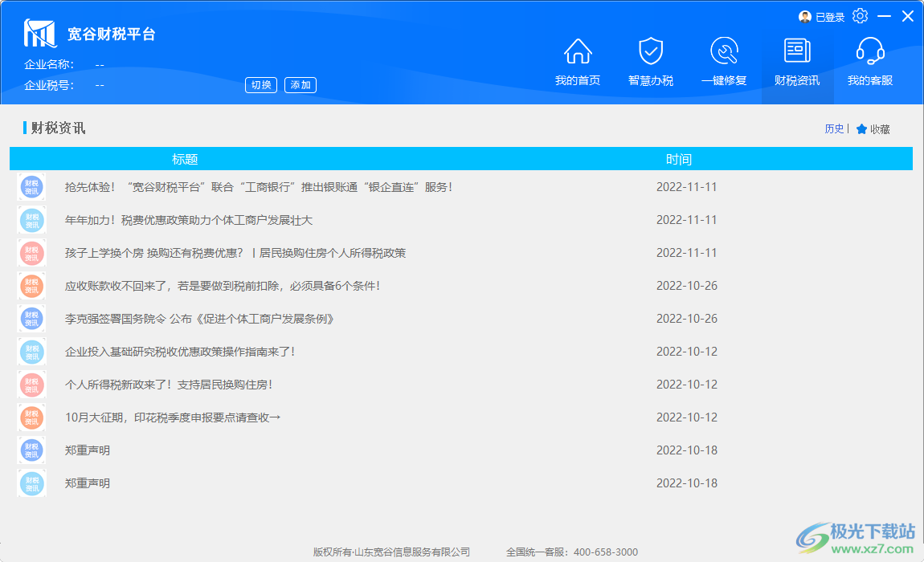924x562 pixels.
Task: Open the settings gear icon
Action: (x=860, y=16)
